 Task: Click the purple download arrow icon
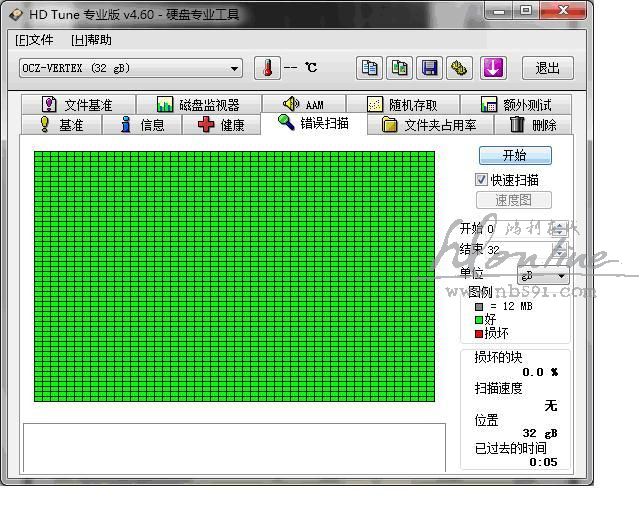pos(493,68)
